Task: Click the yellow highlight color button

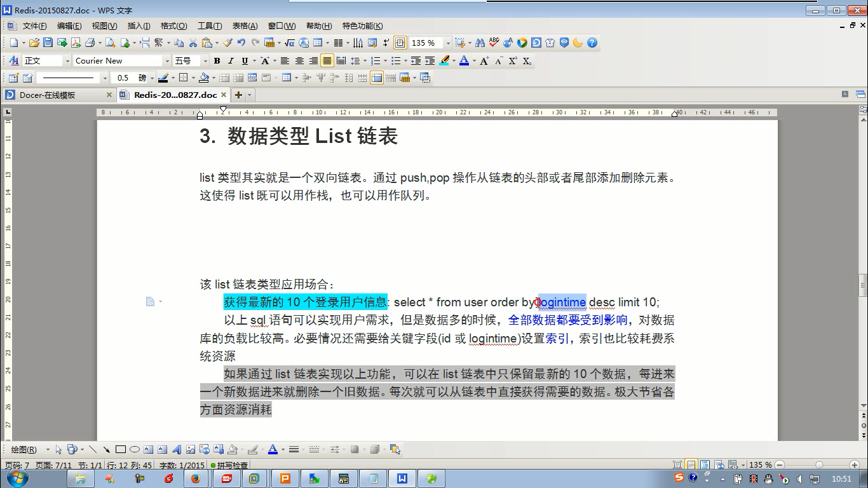Action: pyautogui.click(x=444, y=61)
